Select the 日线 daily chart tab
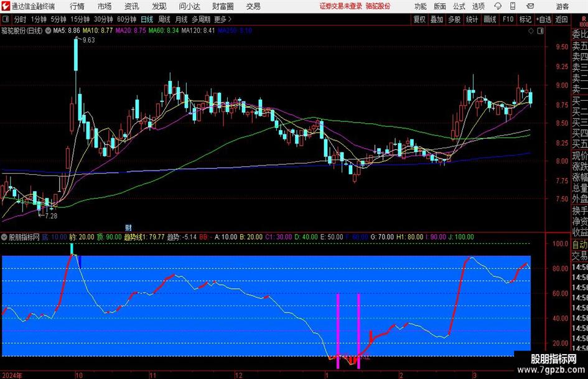Viewport: 588px width, 379px height. 147,19
